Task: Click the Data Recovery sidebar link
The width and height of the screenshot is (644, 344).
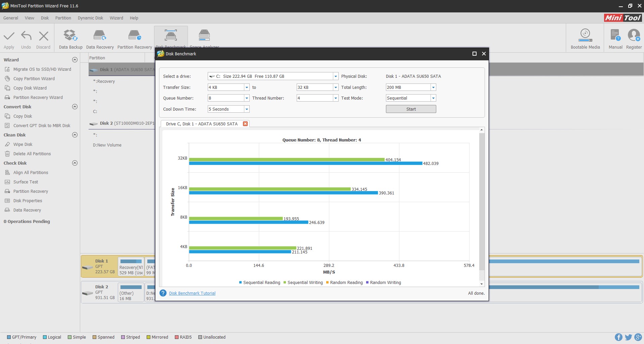Action: pos(27,210)
